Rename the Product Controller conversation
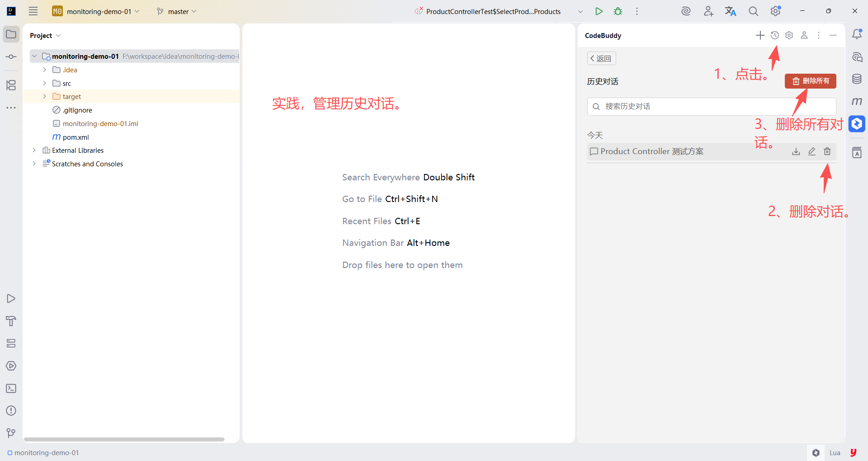Screen dimensions: 868x461 [812, 151]
